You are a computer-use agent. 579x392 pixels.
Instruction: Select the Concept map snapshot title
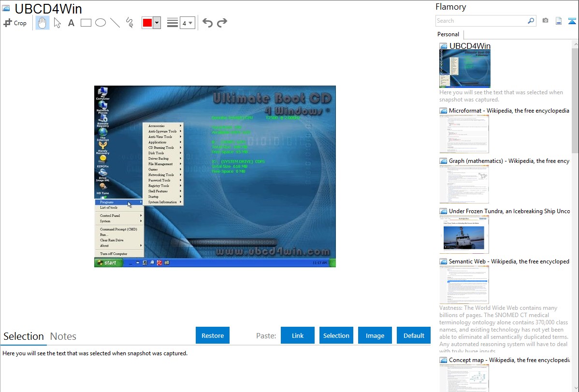pyautogui.click(x=509, y=360)
